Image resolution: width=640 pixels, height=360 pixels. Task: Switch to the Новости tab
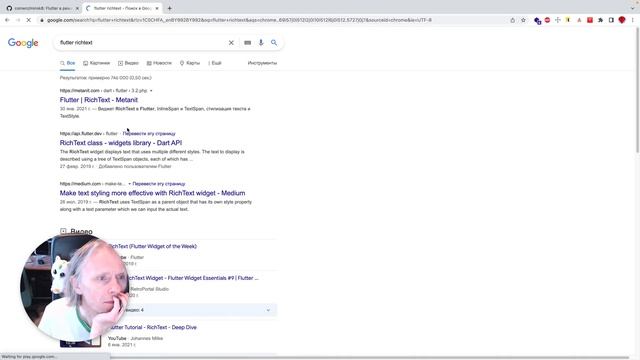(159, 63)
